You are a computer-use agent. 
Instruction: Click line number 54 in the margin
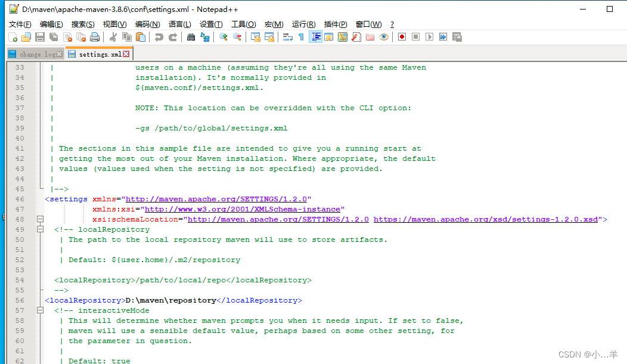pyautogui.click(x=20, y=280)
